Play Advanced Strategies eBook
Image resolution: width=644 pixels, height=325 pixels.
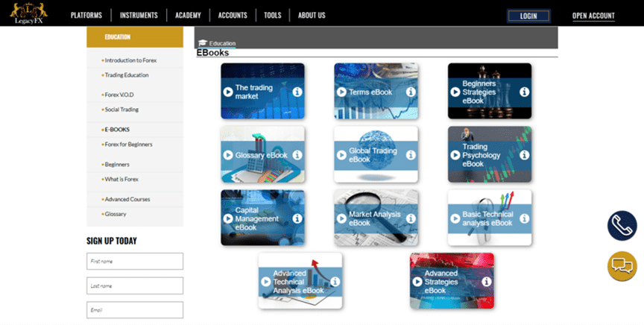click(x=417, y=282)
